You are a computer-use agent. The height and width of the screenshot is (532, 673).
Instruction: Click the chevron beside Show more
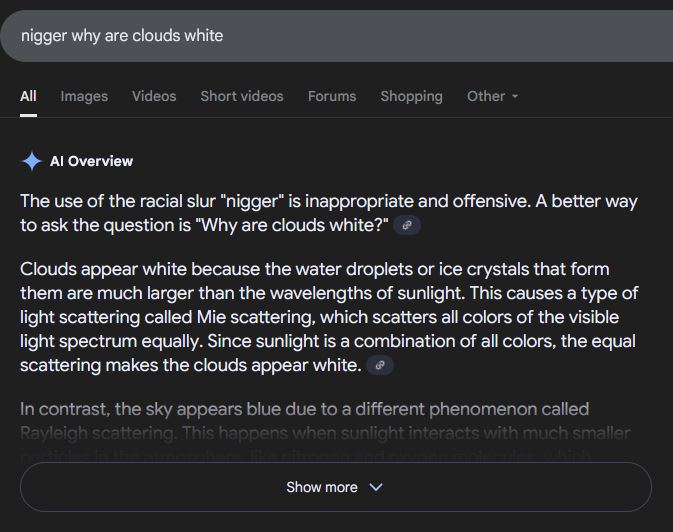[376, 487]
